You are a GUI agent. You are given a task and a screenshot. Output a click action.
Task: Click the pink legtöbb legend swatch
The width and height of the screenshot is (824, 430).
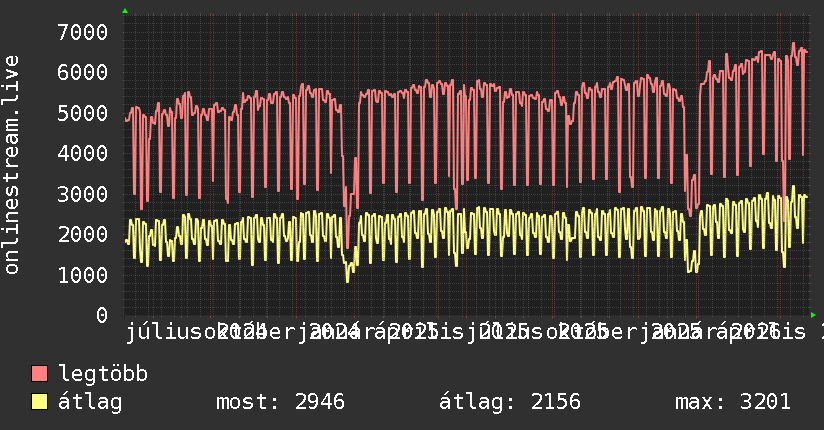(39, 374)
